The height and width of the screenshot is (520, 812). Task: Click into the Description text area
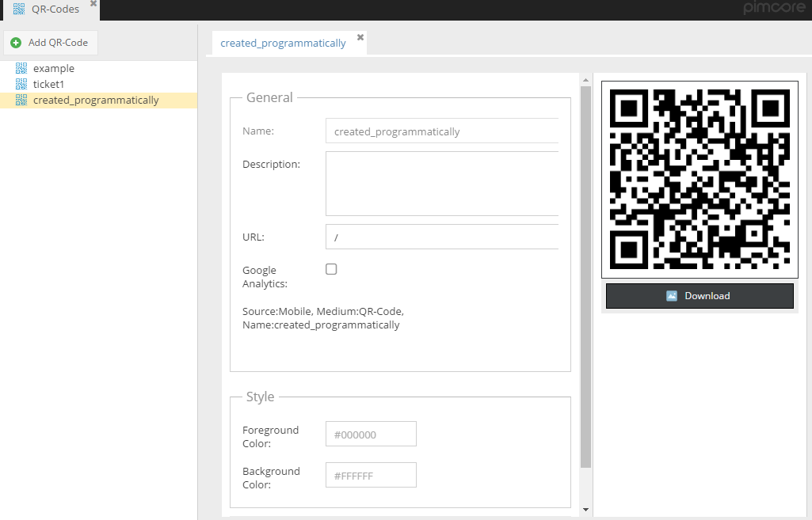point(442,184)
